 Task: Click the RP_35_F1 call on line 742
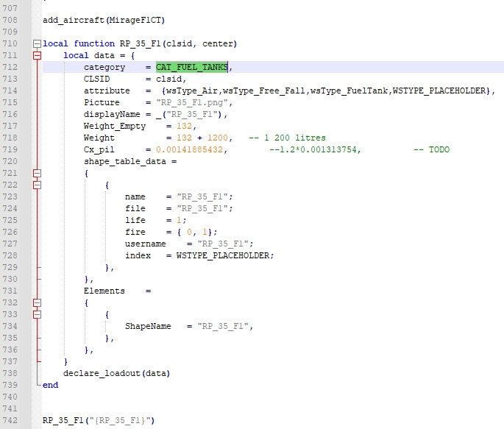63,420
